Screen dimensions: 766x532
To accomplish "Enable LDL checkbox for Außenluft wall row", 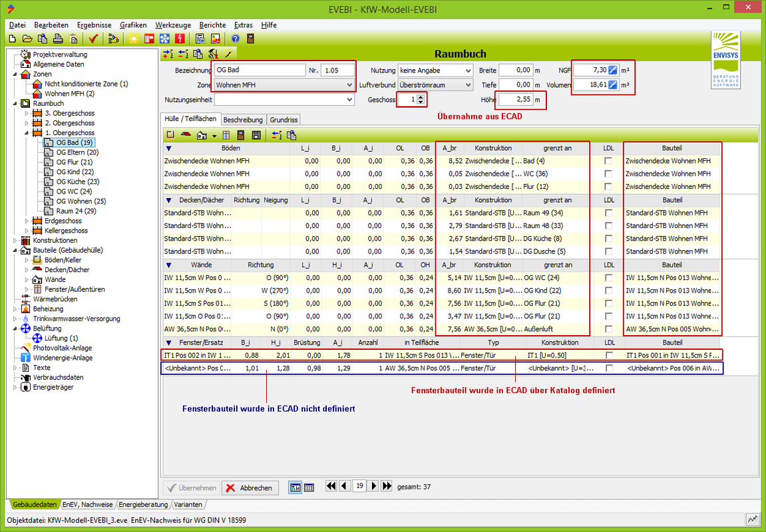I will (608, 329).
